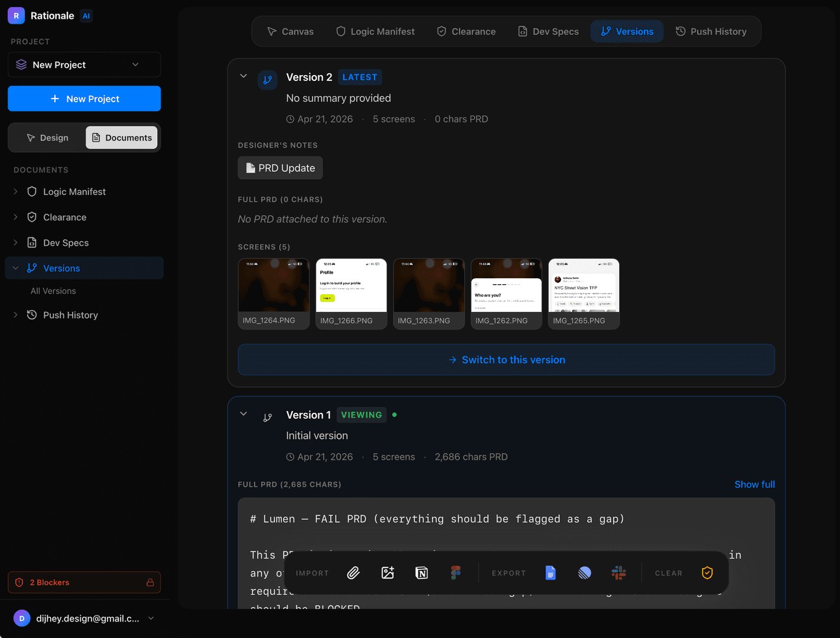This screenshot has width=840, height=638.
Task: Open thumbnail IMG_1263.PNG
Action: coord(429,294)
